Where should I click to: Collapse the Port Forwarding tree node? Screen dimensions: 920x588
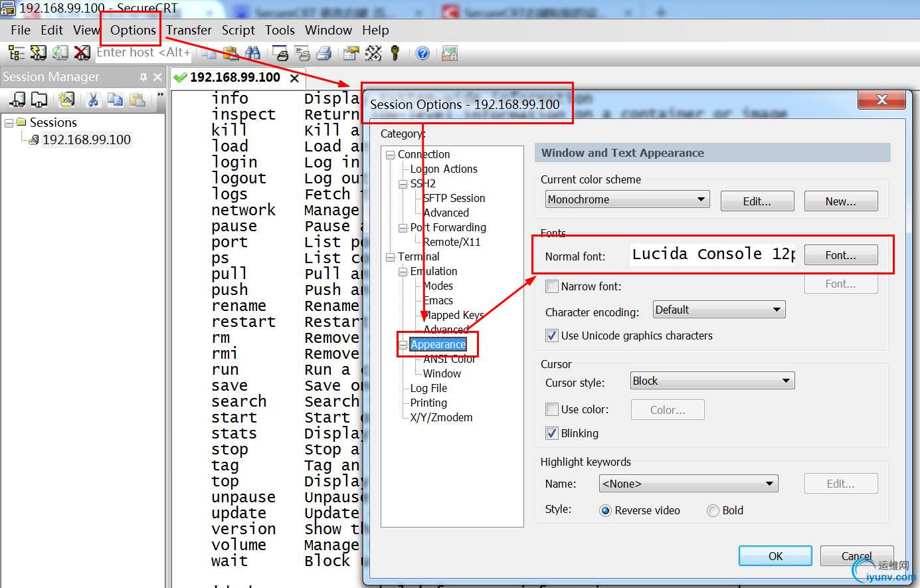tap(403, 228)
